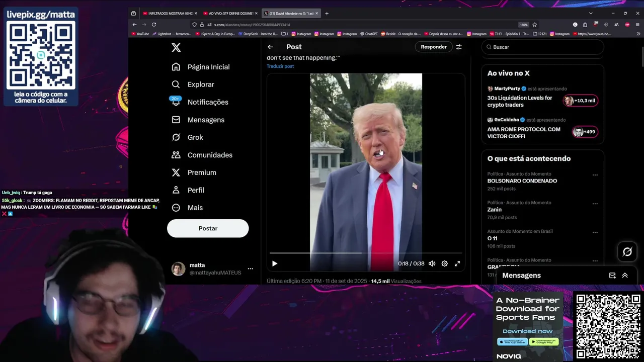Image resolution: width=644 pixels, height=362 pixels.
Task: Open Mensagens in the sidebar
Action: point(198,120)
